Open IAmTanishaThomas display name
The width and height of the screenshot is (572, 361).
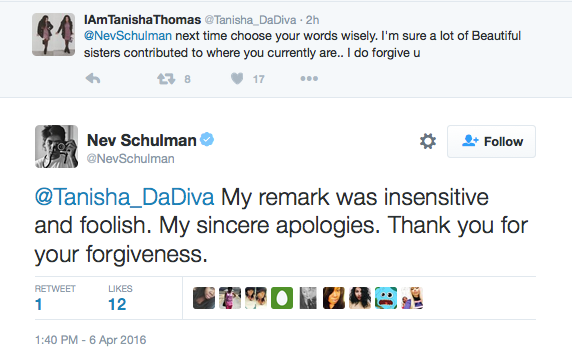142,20
